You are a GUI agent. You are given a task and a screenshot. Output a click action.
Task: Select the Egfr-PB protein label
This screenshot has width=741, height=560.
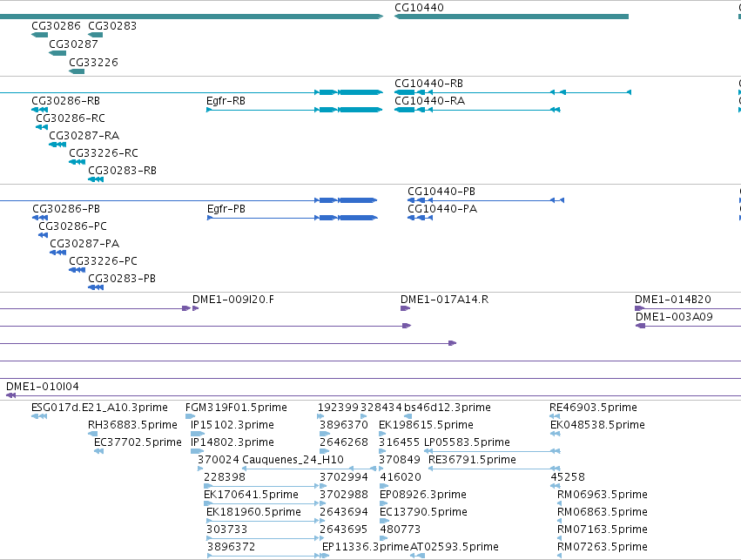coord(226,209)
